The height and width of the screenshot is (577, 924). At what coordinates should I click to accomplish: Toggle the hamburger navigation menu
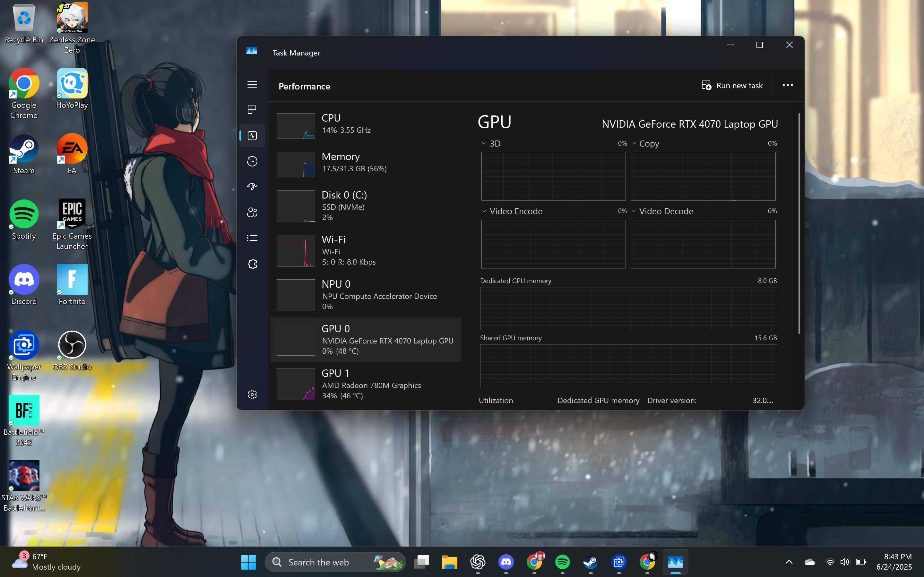pos(252,84)
